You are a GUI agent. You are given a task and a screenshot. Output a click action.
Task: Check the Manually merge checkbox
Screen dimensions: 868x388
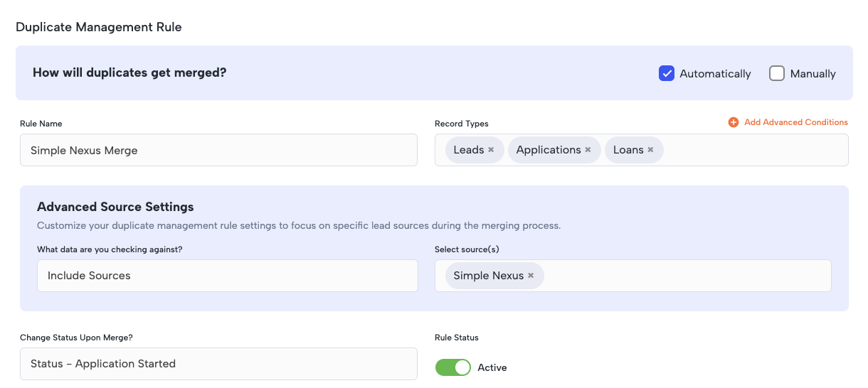pos(777,73)
